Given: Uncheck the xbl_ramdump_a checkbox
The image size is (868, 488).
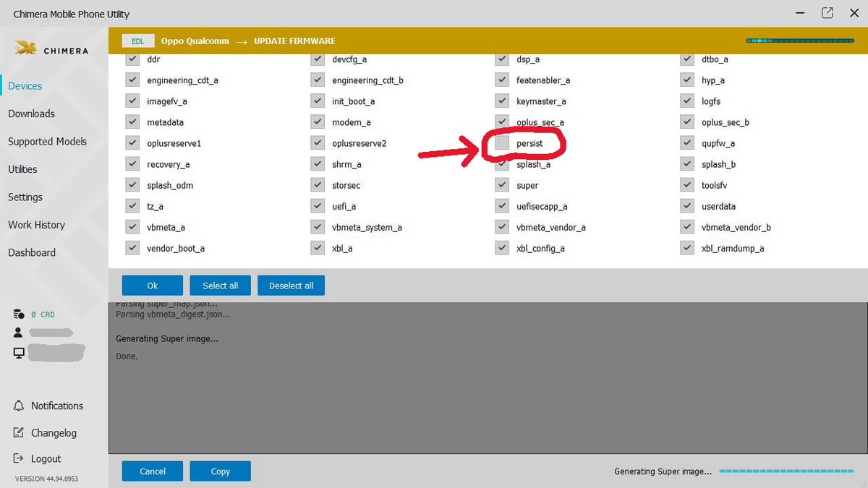Looking at the screenshot, I should [687, 248].
